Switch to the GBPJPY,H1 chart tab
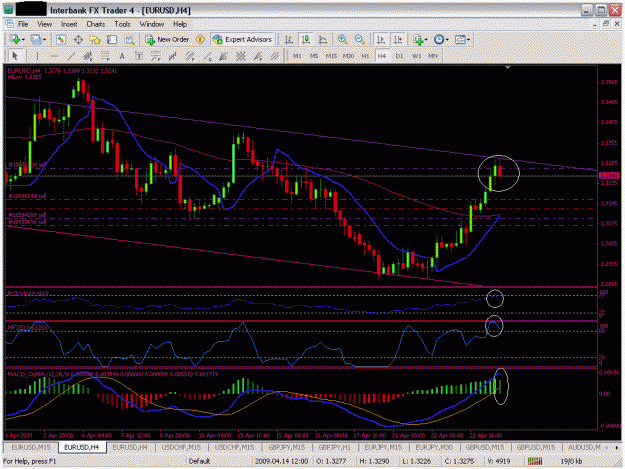625x469 pixels. click(335, 447)
